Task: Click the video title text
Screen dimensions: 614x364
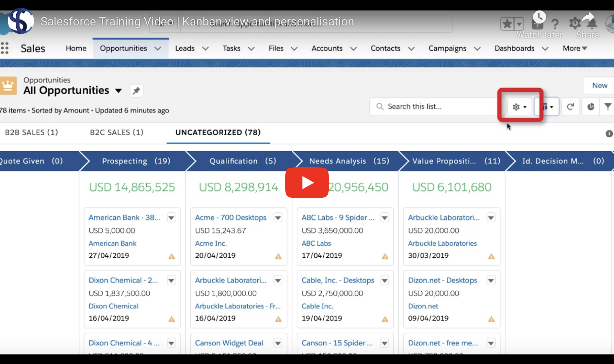Action: point(197,22)
